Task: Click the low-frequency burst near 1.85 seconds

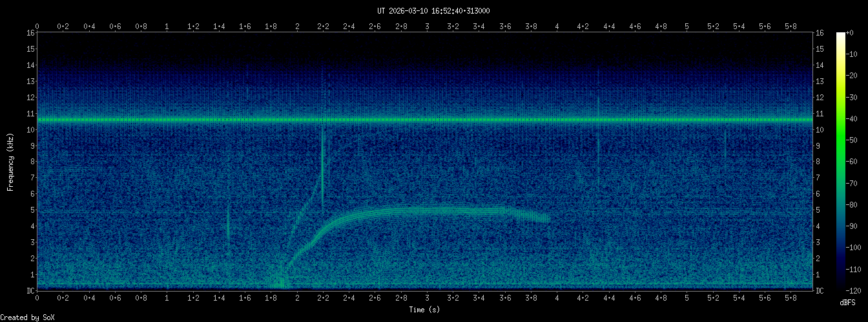Action: coord(278,281)
